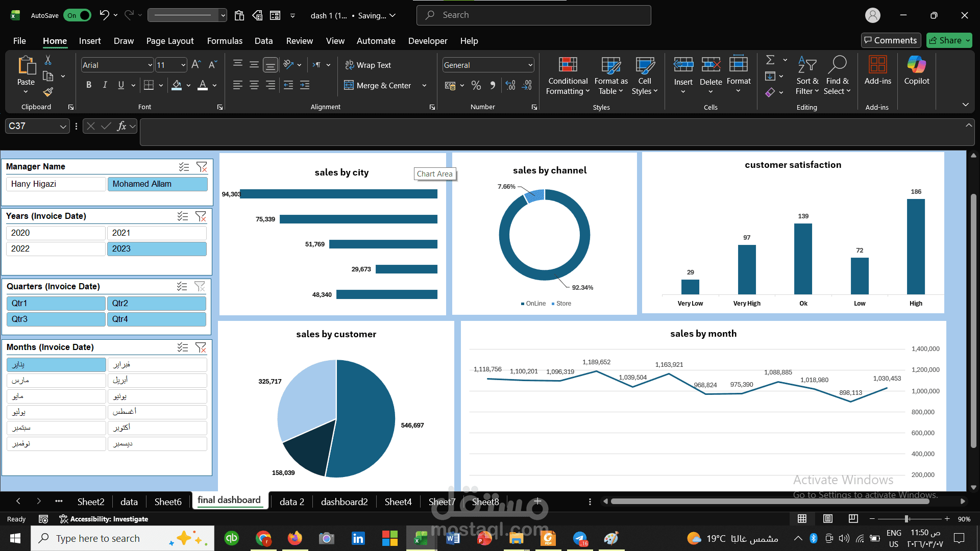Image resolution: width=980 pixels, height=551 pixels.
Task: Toggle Qtr2 in Quarters slicer
Action: pyautogui.click(x=157, y=303)
